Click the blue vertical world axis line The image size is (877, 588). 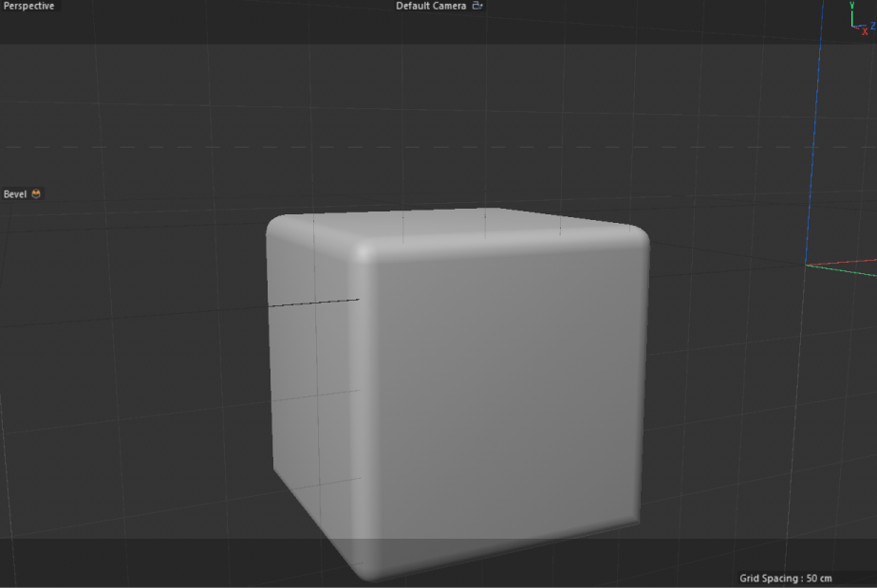(x=815, y=142)
